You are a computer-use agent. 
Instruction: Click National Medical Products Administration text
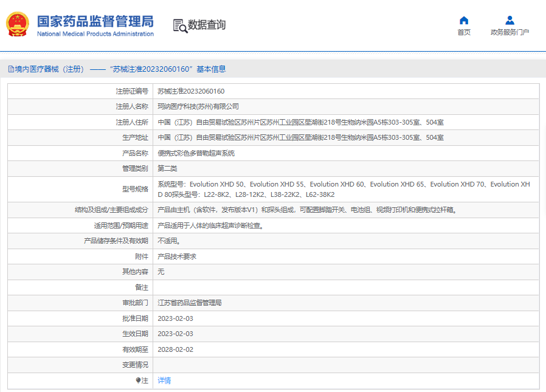(95, 34)
